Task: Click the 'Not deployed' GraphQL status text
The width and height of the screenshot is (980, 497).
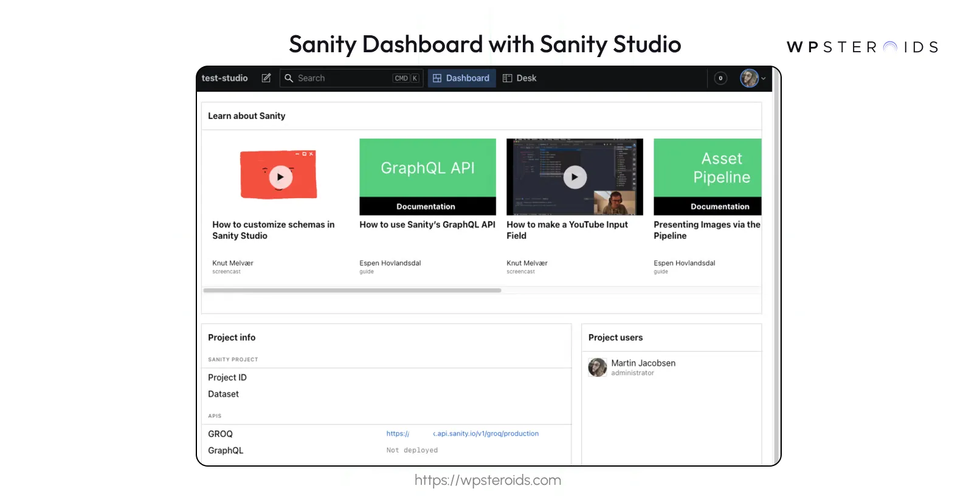Action: 412,450
